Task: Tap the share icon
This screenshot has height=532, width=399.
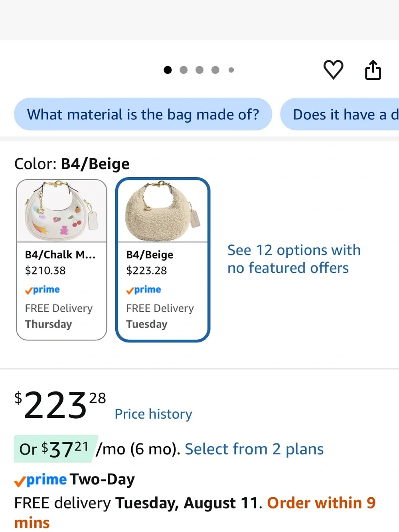Action: [x=373, y=70]
